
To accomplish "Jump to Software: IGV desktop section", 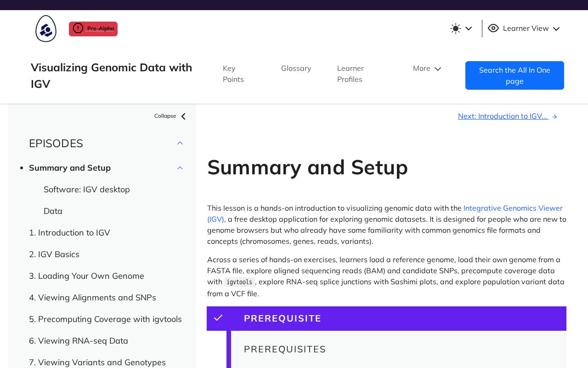I will click(x=87, y=190).
